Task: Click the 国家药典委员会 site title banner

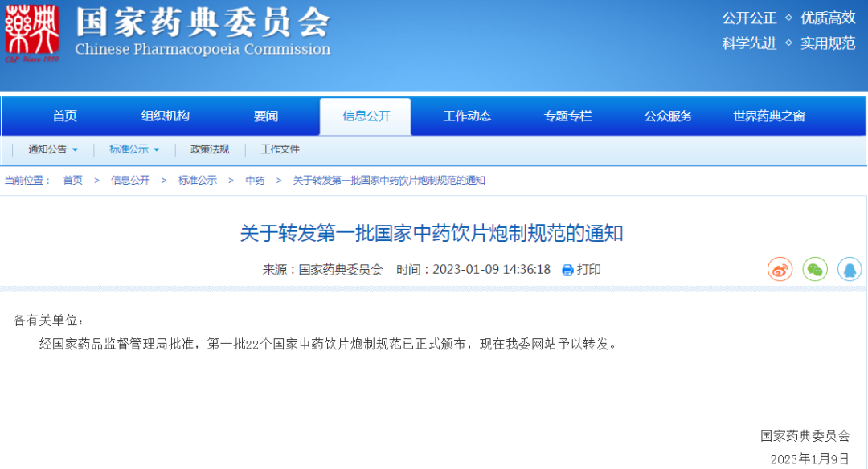Action: click(x=203, y=22)
